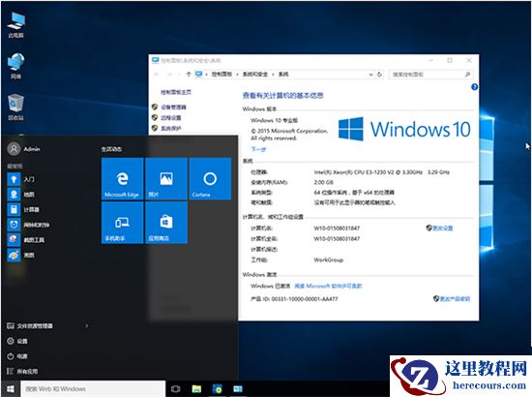Open the 照片 Photos tile
The image size is (532, 397).
pyautogui.click(x=166, y=178)
